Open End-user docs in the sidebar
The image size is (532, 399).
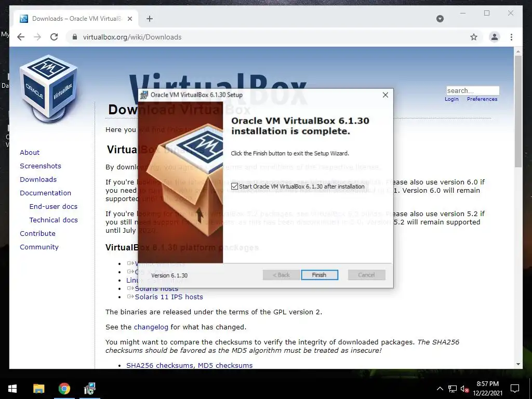coord(54,207)
